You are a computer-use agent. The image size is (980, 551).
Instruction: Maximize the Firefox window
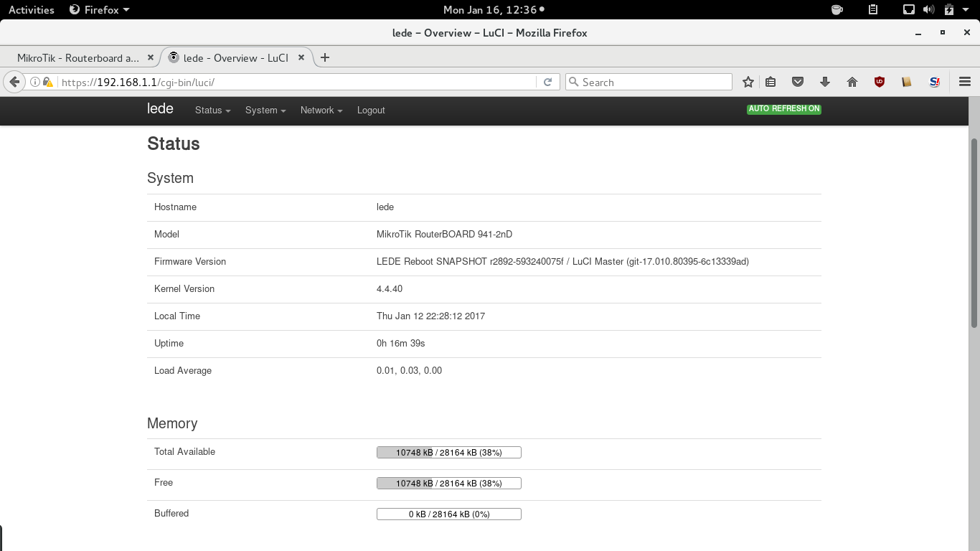943,33
